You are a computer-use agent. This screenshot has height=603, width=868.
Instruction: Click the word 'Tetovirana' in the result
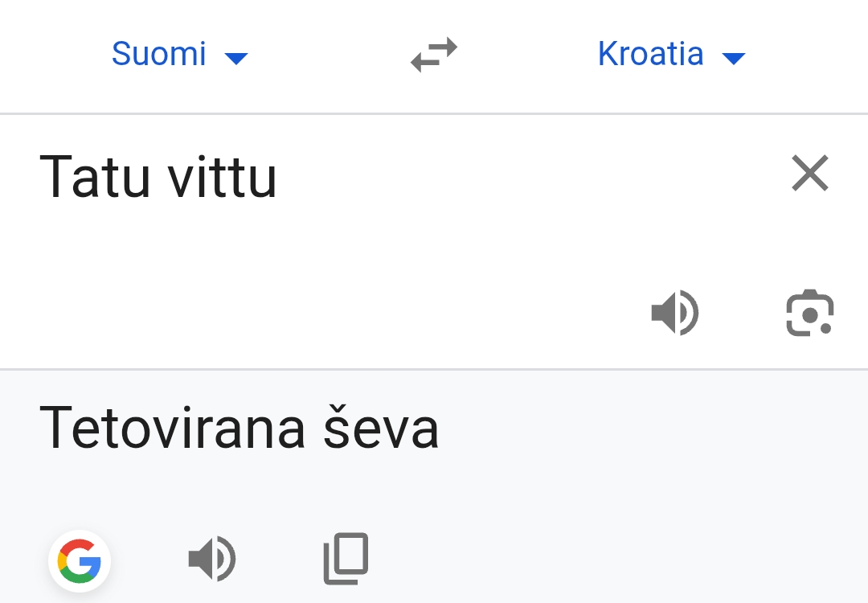tap(172, 428)
